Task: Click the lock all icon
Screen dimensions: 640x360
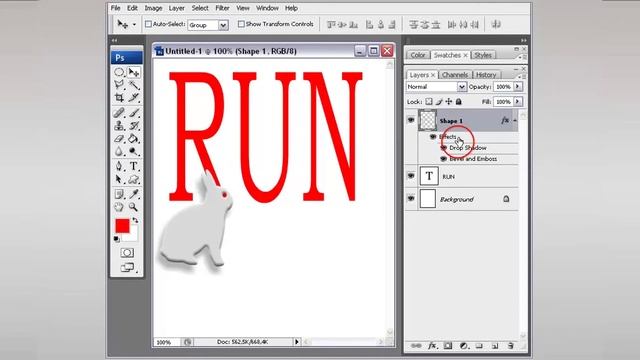Action: 459,102
